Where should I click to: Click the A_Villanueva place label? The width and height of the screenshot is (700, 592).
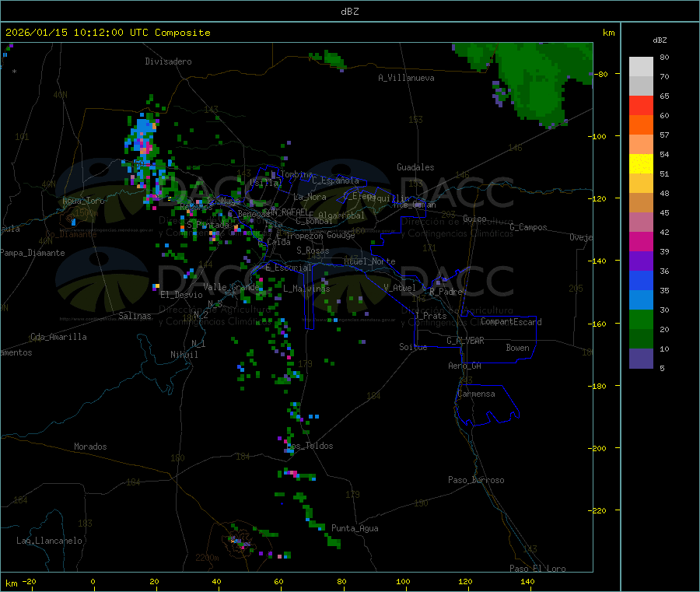pyautogui.click(x=406, y=78)
